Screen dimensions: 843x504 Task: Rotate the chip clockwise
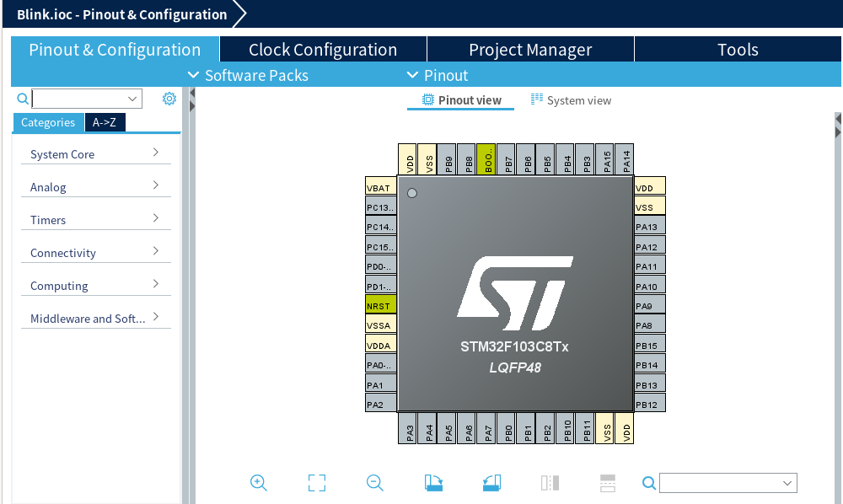[433, 482]
